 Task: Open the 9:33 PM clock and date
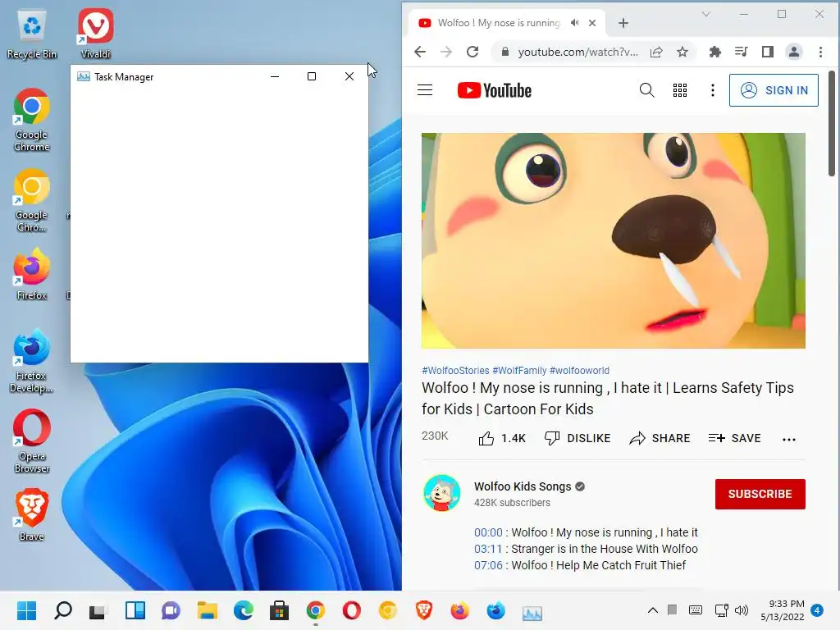783,610
